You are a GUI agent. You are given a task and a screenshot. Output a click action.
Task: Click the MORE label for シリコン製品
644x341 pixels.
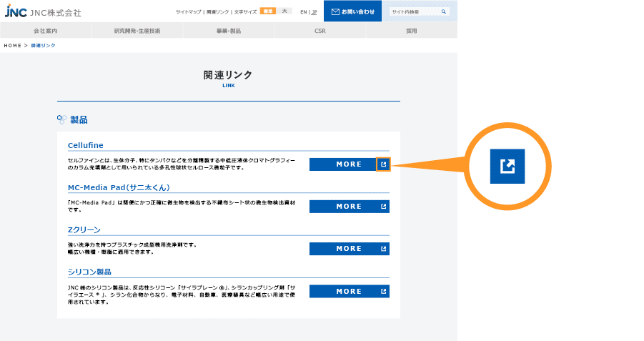coord(349,291)
